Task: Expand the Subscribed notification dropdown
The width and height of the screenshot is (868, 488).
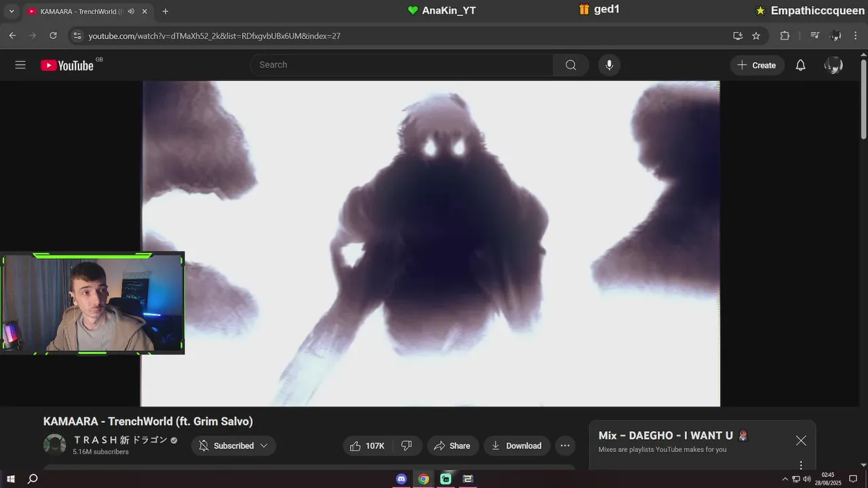Action: tap(233, 445)
